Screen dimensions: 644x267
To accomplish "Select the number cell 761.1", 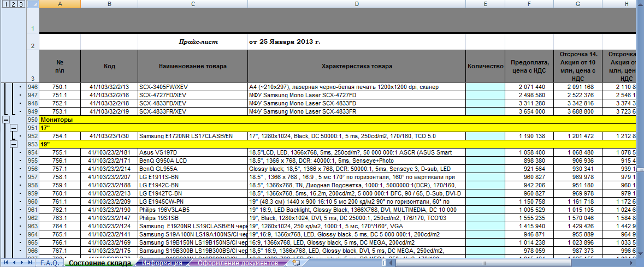I will tap(60, 201).
